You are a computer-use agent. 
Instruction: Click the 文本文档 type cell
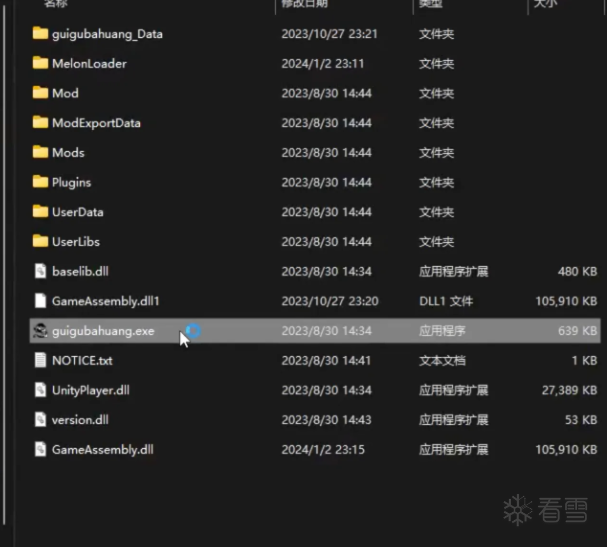point(442,360)
